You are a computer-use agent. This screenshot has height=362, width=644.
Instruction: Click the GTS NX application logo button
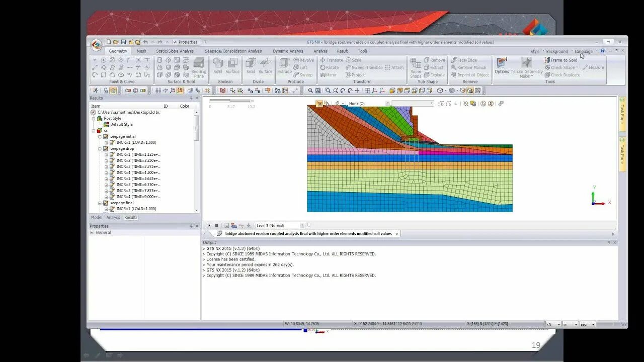point(96,45)
